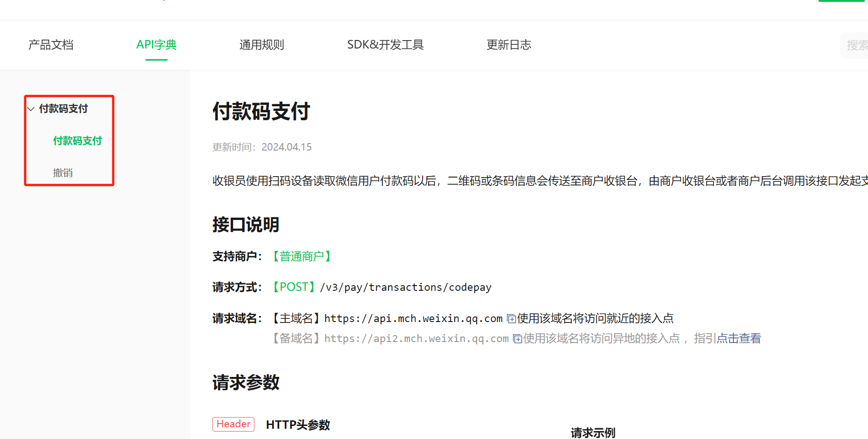
Task: Click the https://api.mch.weixin.qq.com main domain URL
Action: [x=413, y=319]
